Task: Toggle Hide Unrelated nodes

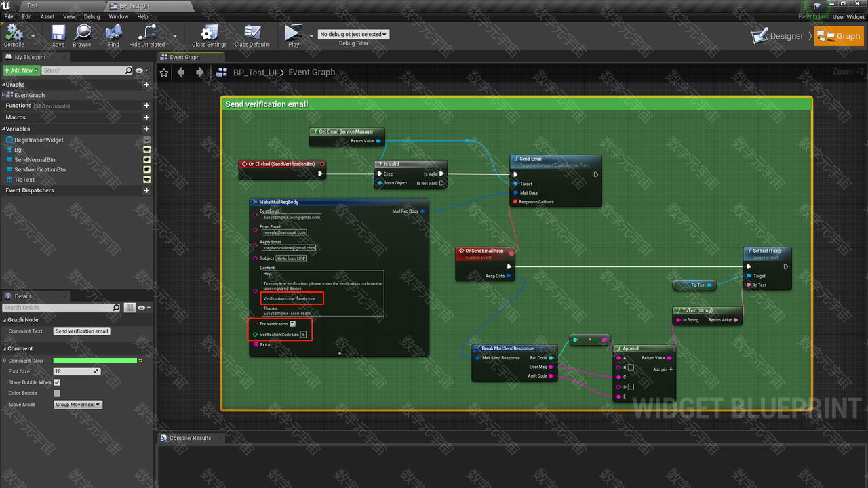Action: tap(147, 35)
